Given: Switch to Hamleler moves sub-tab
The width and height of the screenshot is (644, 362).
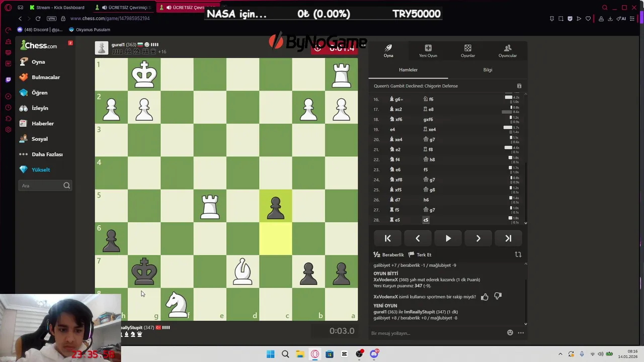Looking at the screenshot, I should coord(408,70).
